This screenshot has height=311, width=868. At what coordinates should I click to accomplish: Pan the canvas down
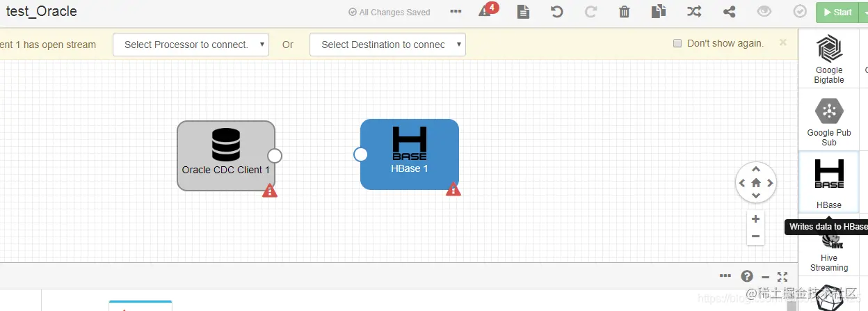756,196
